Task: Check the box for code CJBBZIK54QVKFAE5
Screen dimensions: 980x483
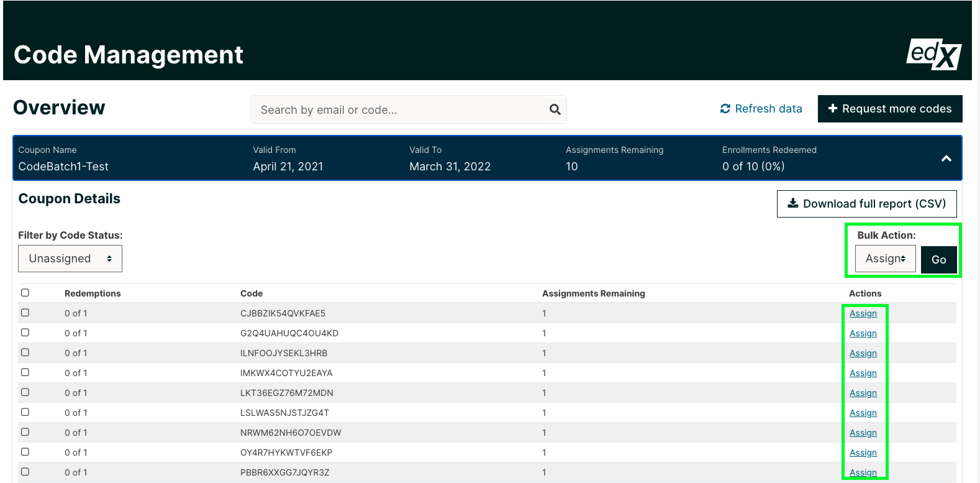Action: [25, 313]
